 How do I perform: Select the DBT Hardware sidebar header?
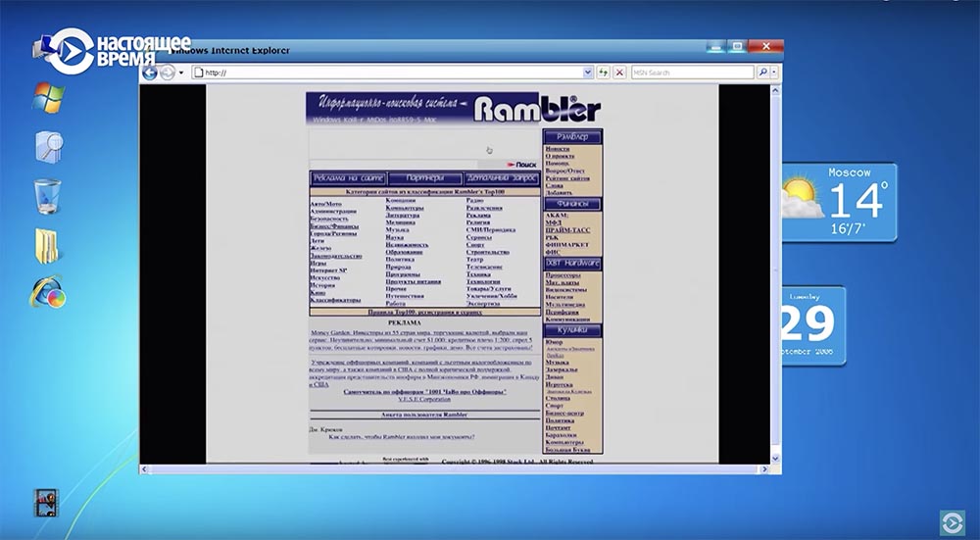[x=572, y=263]
